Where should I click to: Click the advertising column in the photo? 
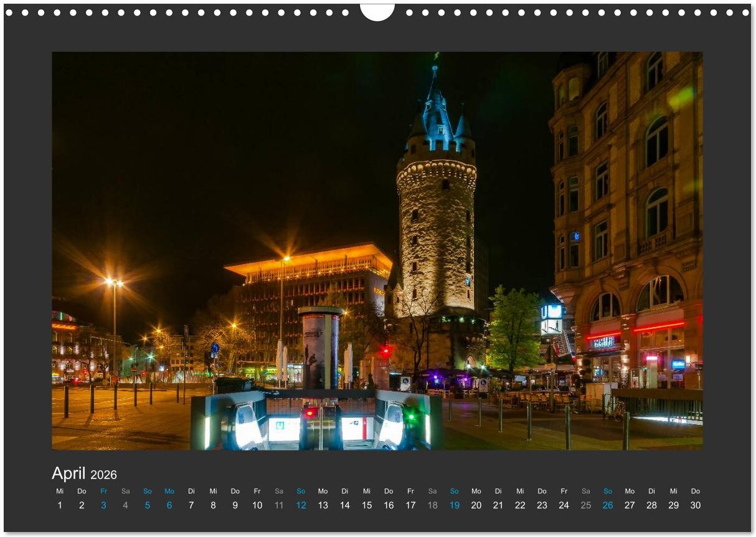pyautogui.click(x=320, y=348)
